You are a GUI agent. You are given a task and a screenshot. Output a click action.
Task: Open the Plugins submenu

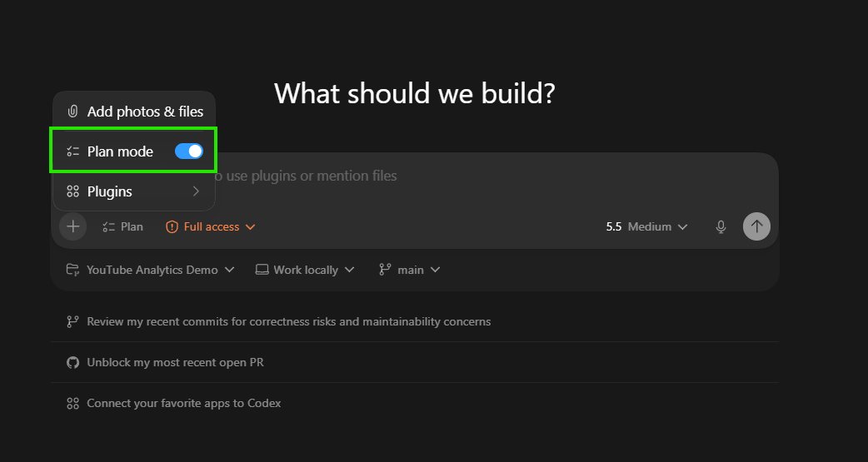[x=134, y=191]
